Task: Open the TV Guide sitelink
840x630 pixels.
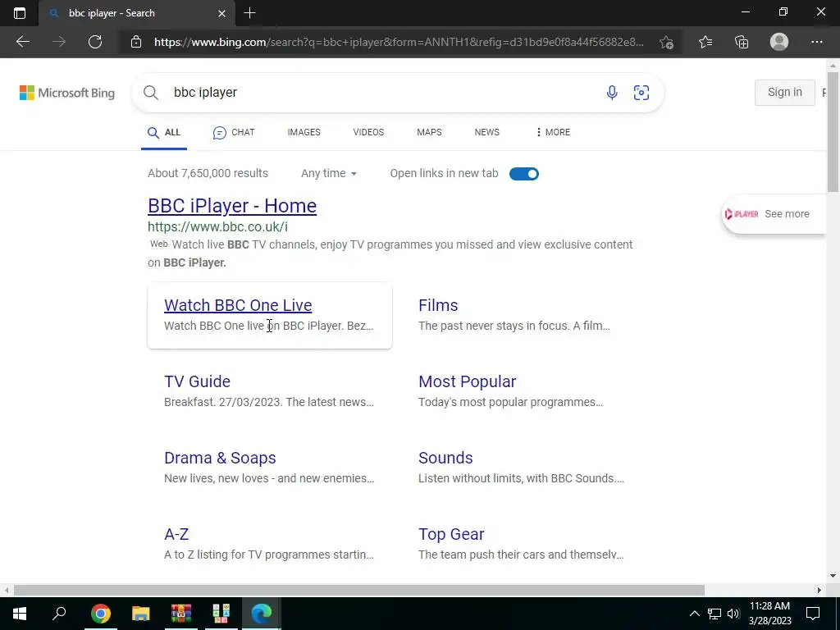Action: [197, 381]
